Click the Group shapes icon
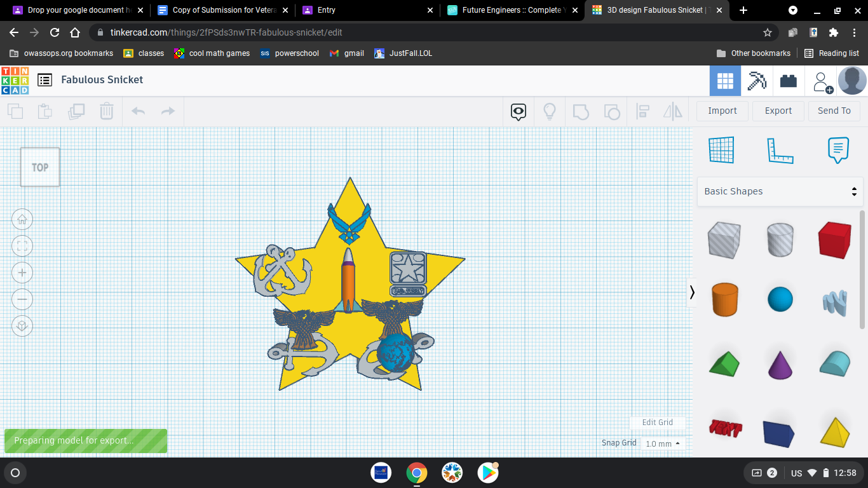 point(580,112)
